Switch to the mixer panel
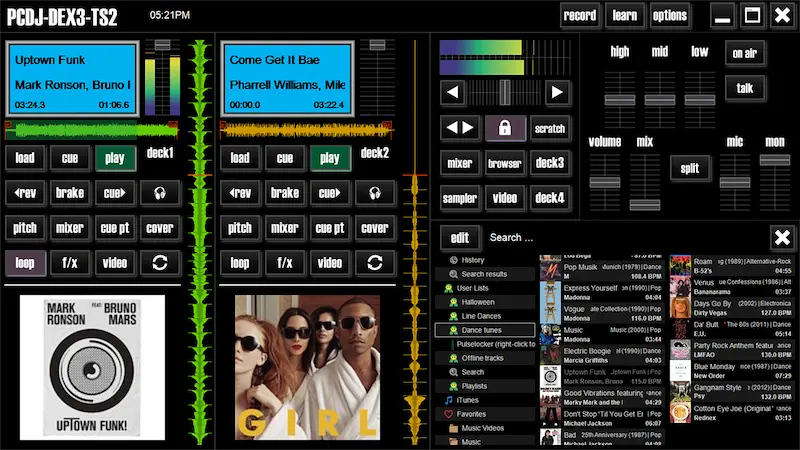800x450 pixels. (x=460, y=163)
